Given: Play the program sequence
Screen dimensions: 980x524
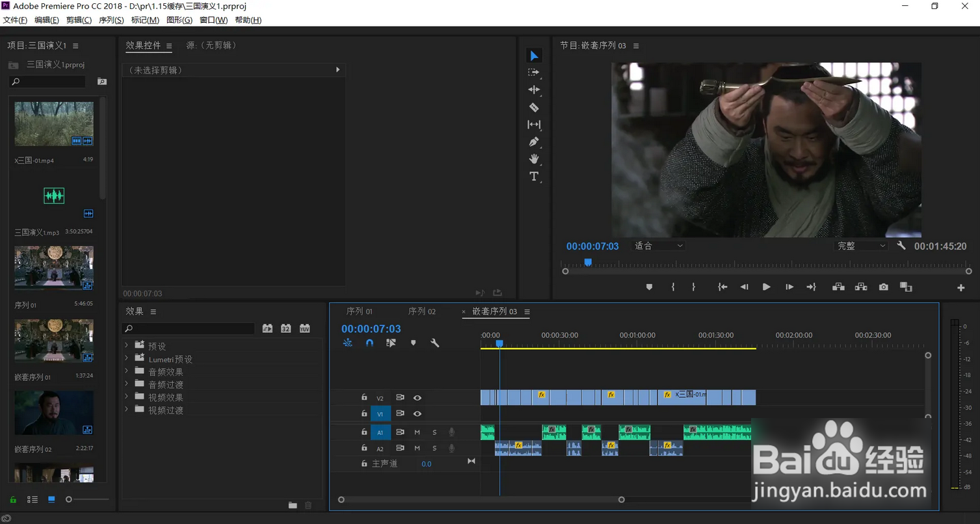Looking at the screenshot, I should pyautogui.click(x=767, y=287).
